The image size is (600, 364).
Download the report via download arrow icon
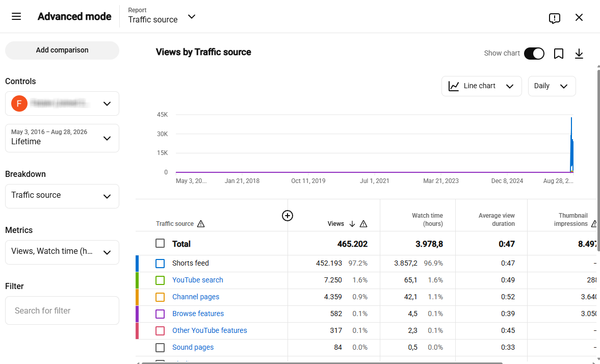[x=579, y=54]
